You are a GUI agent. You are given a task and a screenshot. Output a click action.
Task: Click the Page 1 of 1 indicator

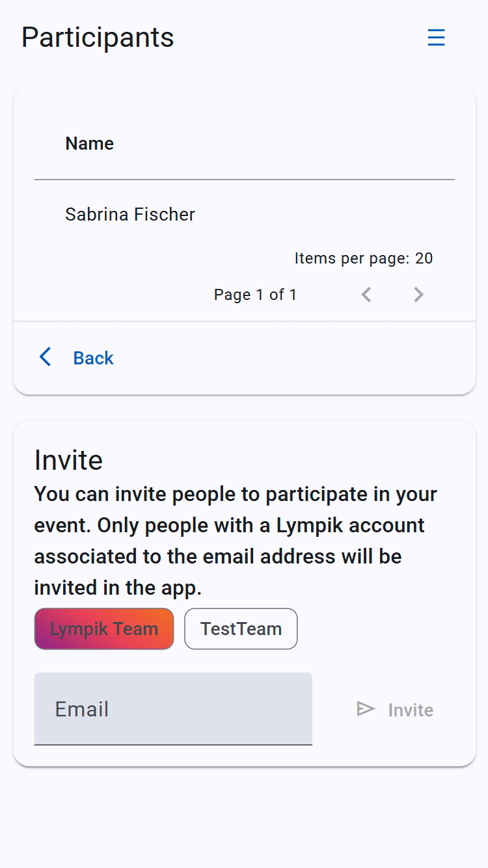click(x=255, y=295)
